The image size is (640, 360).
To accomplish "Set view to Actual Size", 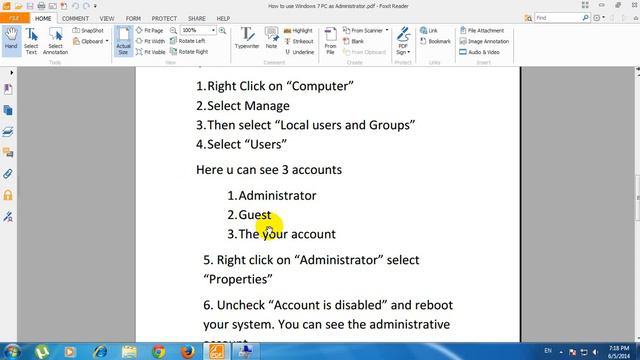I will click(123, 41).
